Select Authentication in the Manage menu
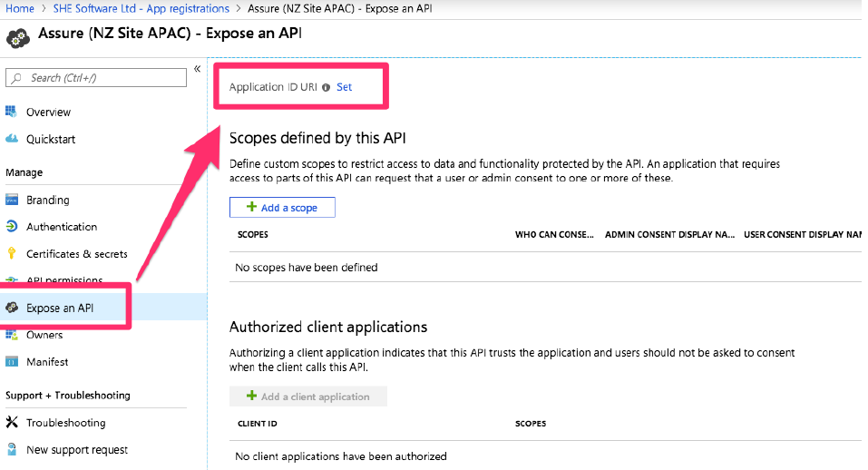 62,227
